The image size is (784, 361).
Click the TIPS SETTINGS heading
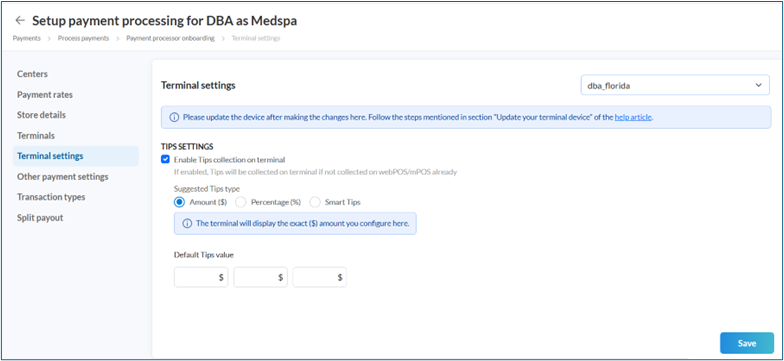[187, 146]
